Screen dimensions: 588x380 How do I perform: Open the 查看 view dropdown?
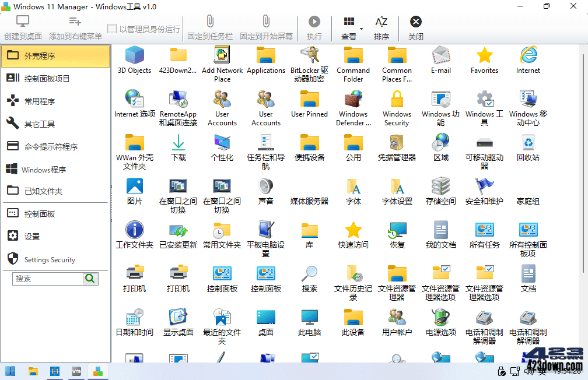click(348, 27)
